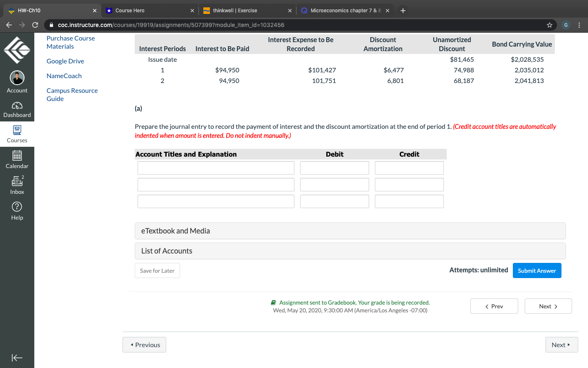Bookmark this page with the star
Viewport: 588px width, 368px height.
pyautogui.click(x=550, y=25)
